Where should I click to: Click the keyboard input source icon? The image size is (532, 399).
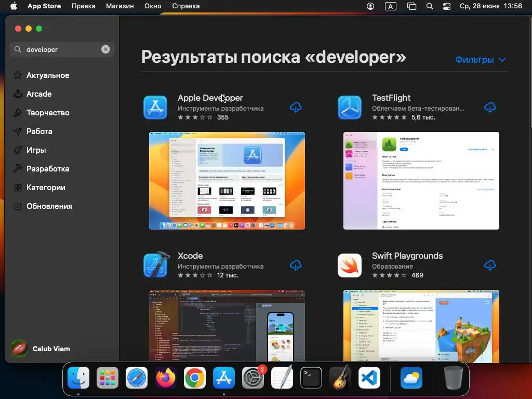click(x=391, y=6)
